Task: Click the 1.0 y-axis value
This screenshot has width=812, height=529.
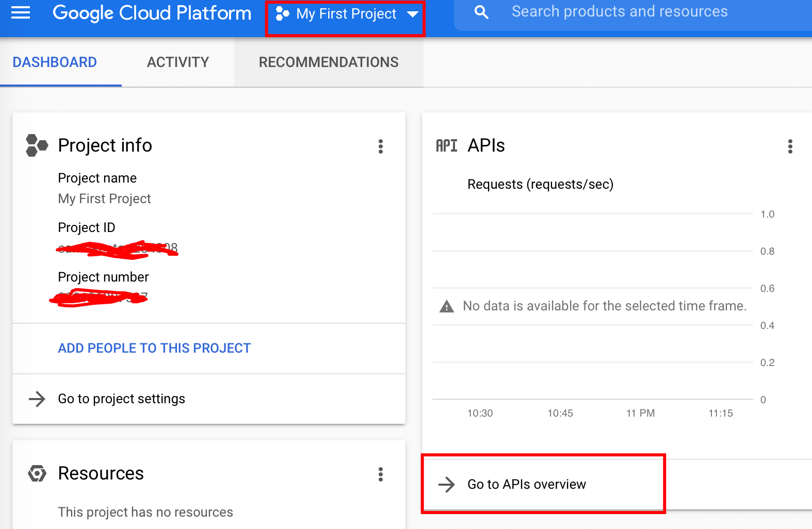Action: 768,214
